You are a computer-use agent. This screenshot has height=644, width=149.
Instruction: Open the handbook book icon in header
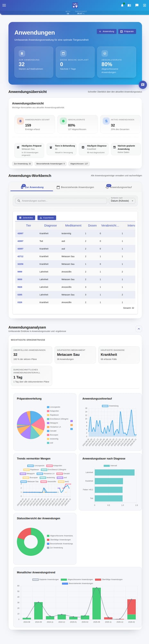point(129,5)
